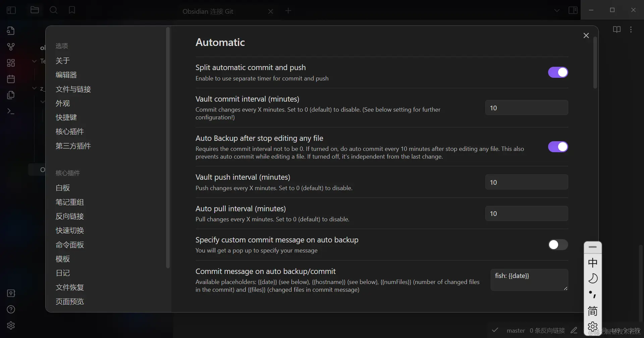Focus the Vault commit interval field
644x338 pixels.
coord(527,108)
